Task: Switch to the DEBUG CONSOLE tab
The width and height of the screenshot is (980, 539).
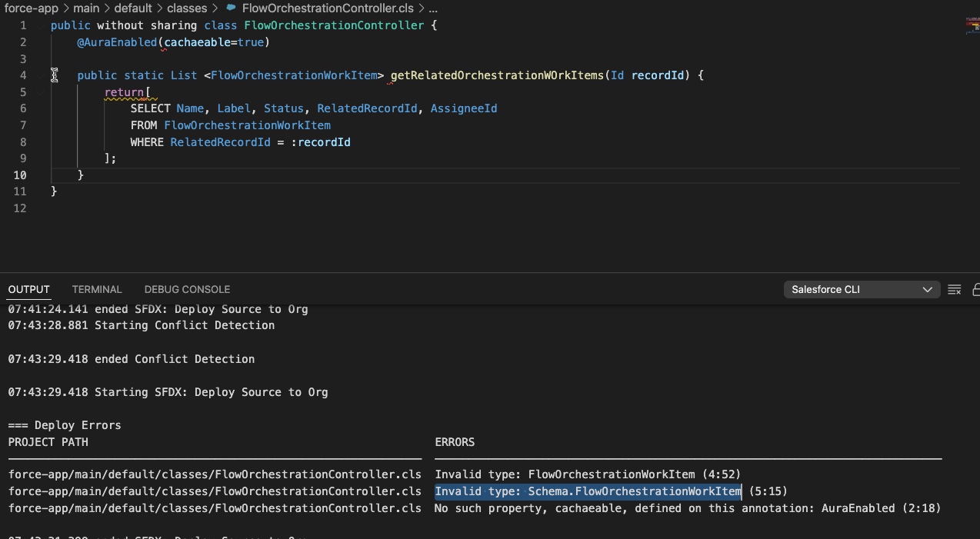Action: 187,290
